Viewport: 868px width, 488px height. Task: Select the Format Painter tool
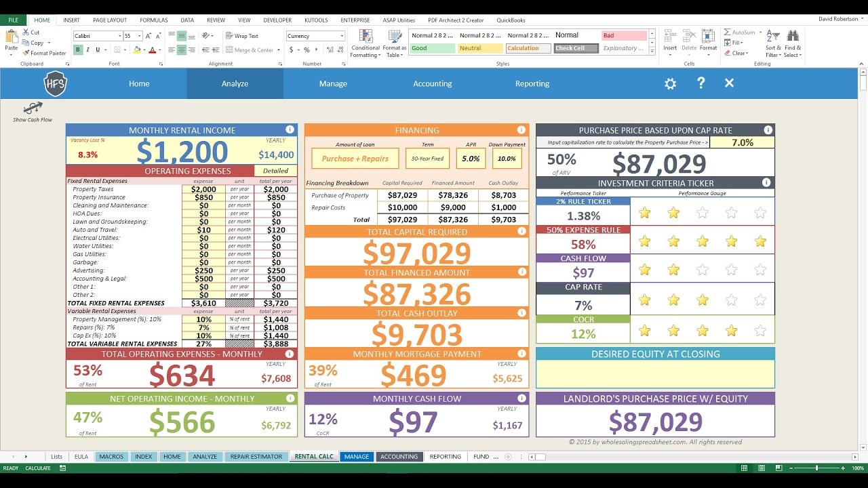tap(44, 53)
